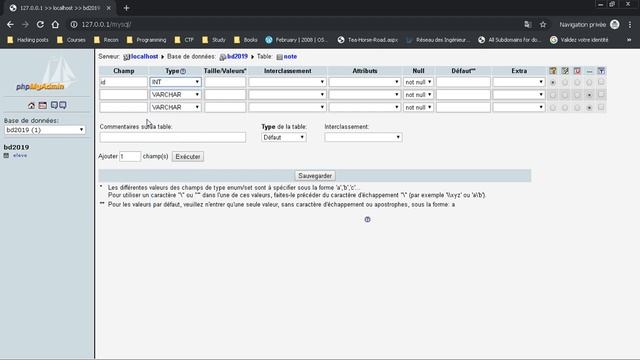Go back with browser back arrow

[10, 24]
